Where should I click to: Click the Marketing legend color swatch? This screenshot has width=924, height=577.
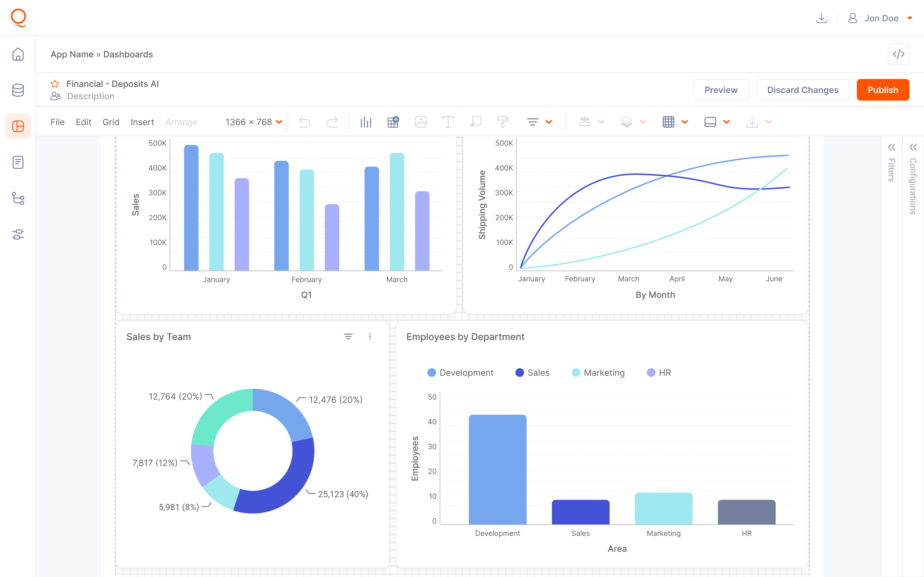coord(576,373)
